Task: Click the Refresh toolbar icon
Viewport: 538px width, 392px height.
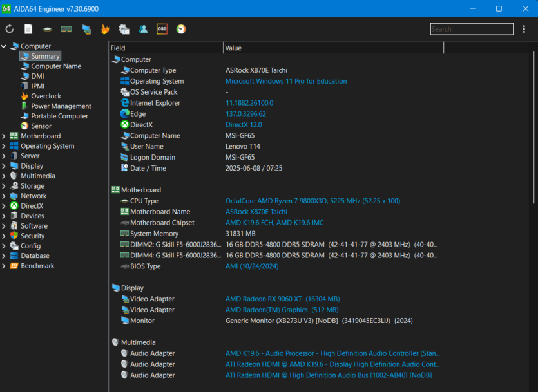Action: [x=10, y=29]
